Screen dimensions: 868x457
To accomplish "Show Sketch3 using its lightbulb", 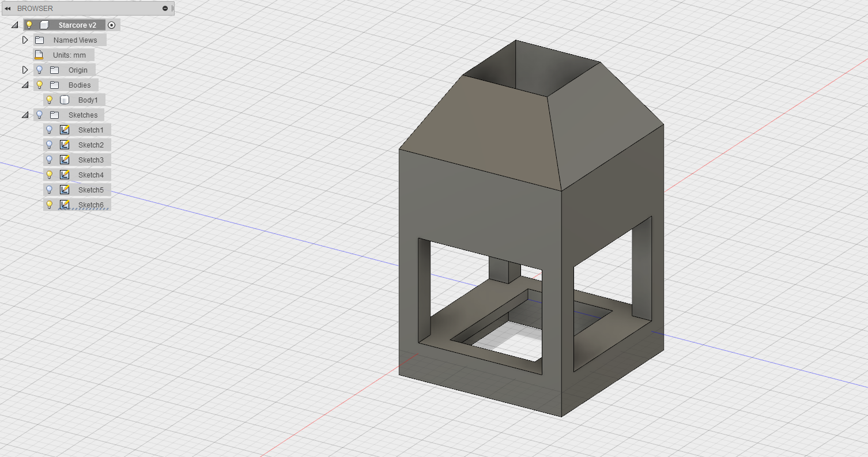I will (49, 160).
